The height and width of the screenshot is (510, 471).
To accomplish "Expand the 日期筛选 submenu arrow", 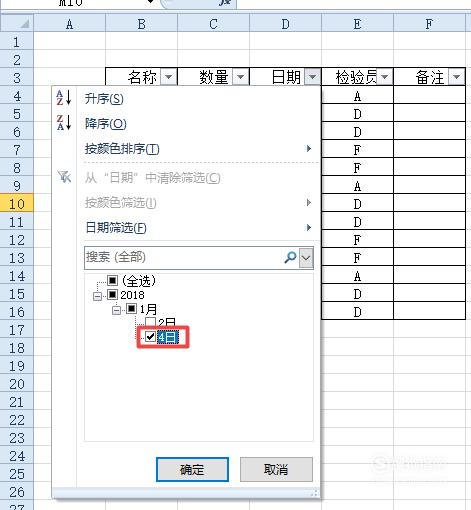I will click(309, 228).
